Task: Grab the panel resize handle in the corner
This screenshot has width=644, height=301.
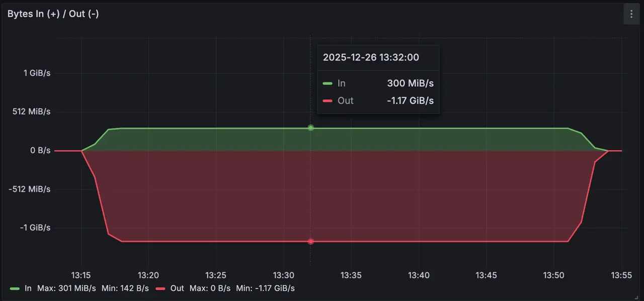Action: click(638, 296)
